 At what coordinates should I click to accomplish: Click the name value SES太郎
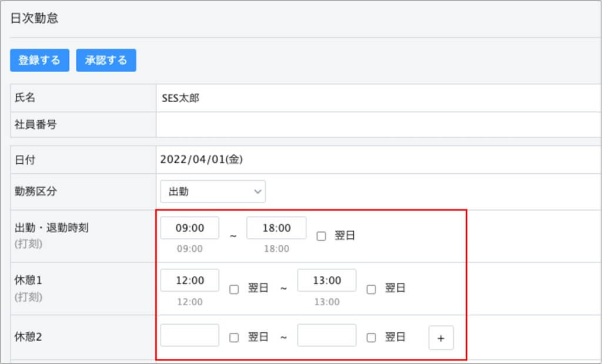(x=180, y=98)
